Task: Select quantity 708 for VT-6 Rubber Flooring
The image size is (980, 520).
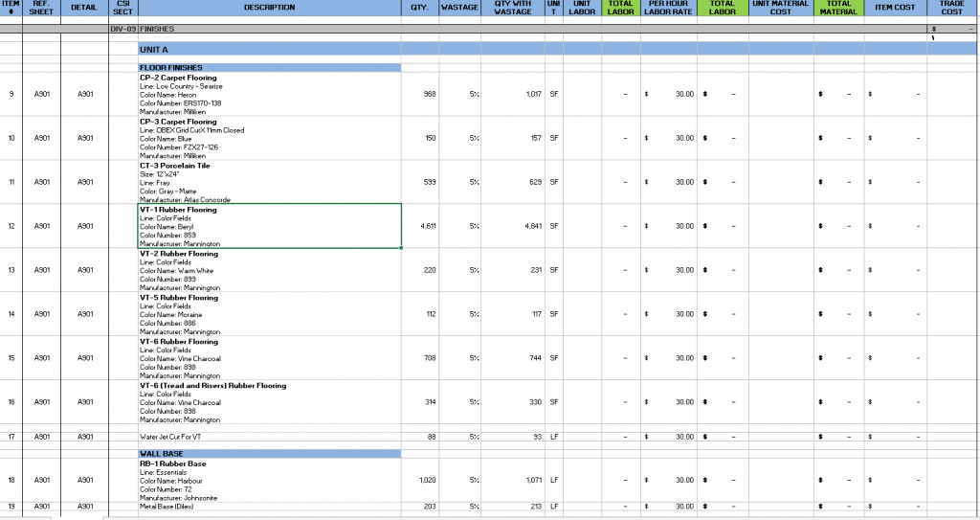Action: point(430,358)
